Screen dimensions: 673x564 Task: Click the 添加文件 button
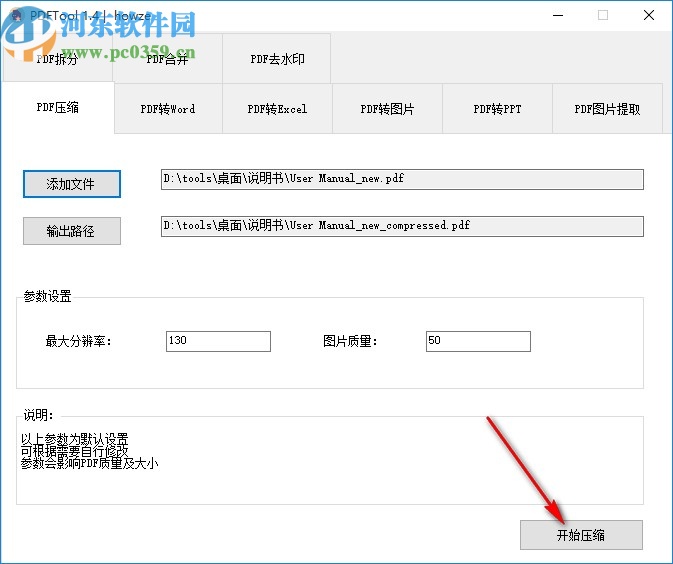72,184
